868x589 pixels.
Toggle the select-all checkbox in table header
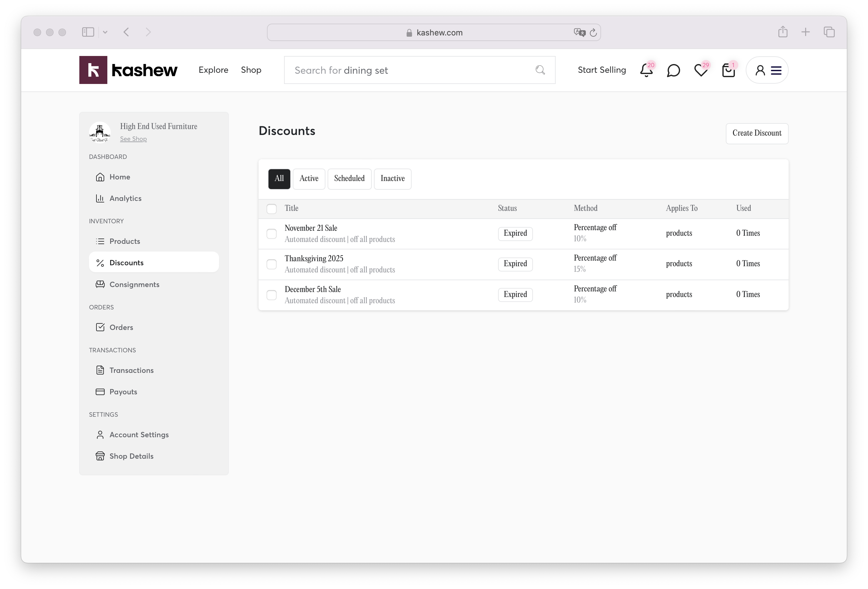click(x=272, y=209)
